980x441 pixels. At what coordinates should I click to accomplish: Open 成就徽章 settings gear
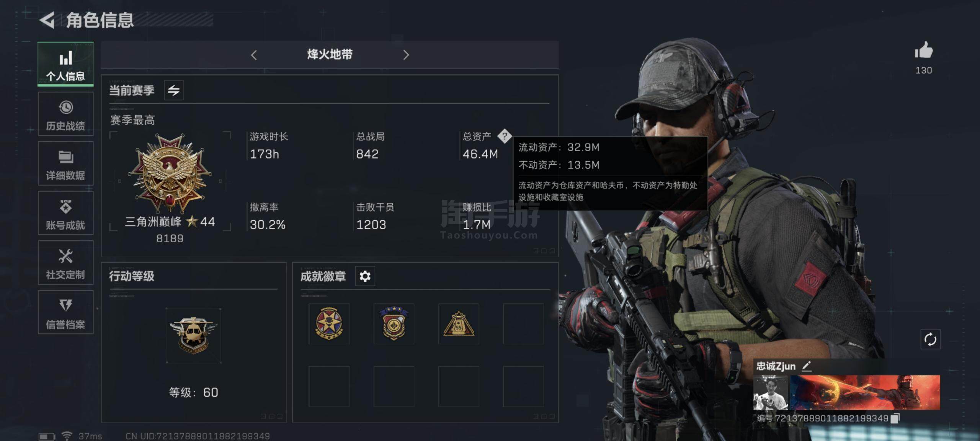[x=365, y=276]
